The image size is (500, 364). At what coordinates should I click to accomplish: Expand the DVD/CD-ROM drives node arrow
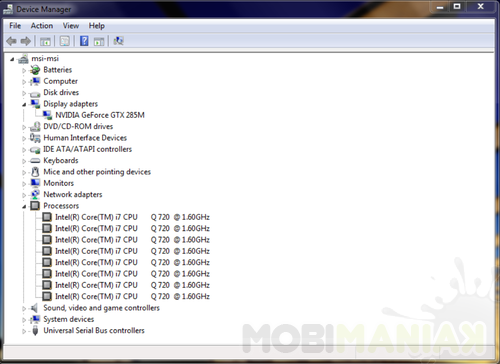coord(24,127)
